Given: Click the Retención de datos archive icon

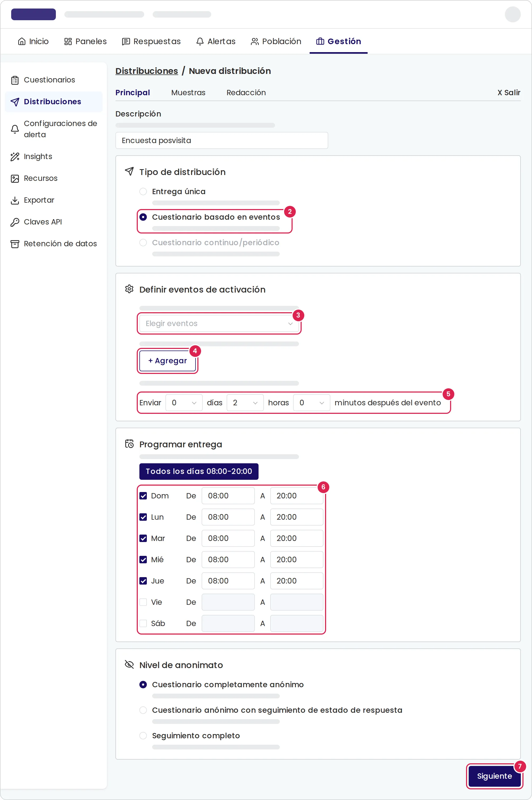Looking at the screenshot, I should 15,244.
